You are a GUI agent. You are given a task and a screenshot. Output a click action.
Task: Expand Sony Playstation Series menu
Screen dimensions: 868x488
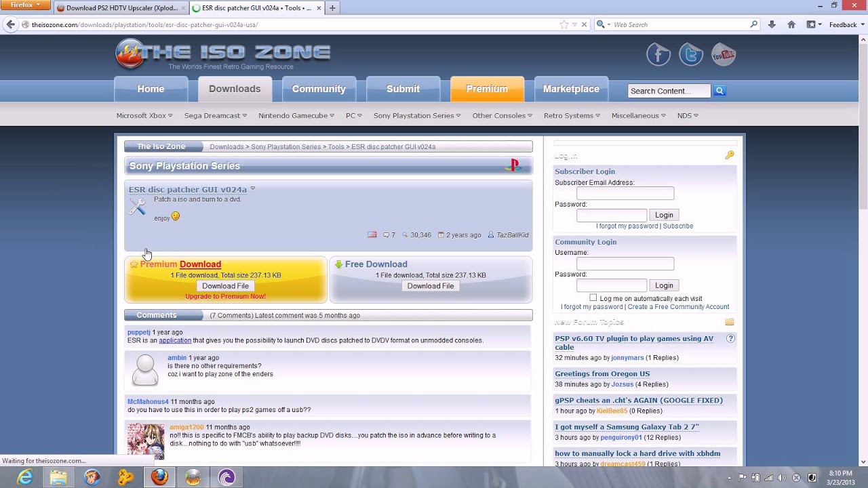tap(417, 115)
